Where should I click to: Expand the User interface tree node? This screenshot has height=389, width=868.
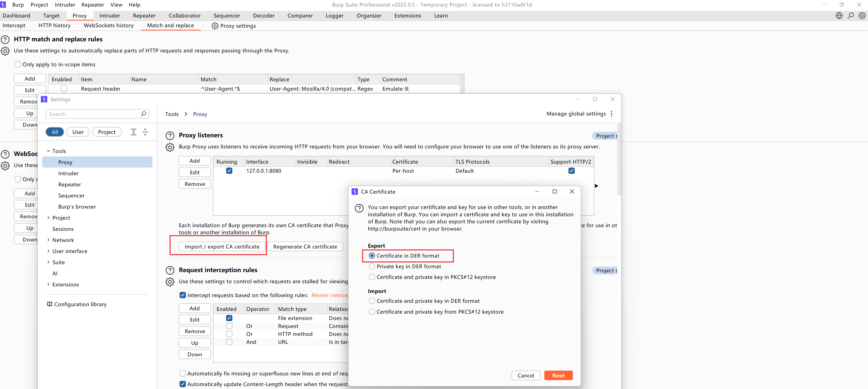49,251
